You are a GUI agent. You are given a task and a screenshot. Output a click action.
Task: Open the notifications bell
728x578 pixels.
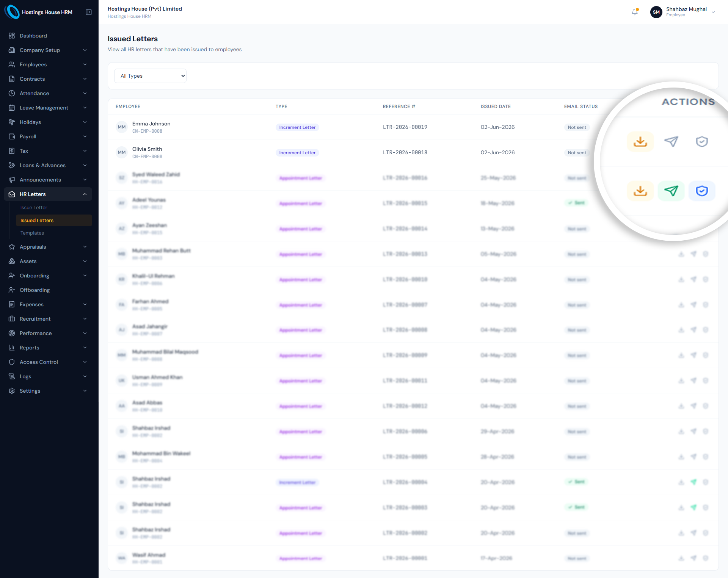635,12
